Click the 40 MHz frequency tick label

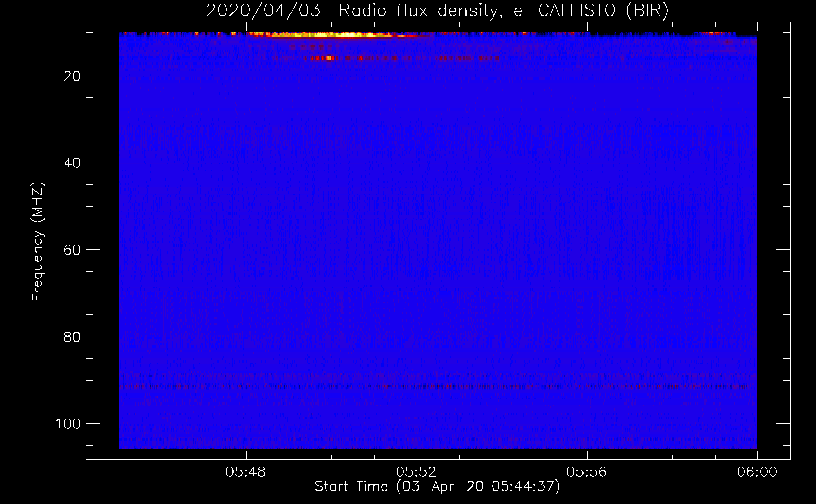click(73, 163)
